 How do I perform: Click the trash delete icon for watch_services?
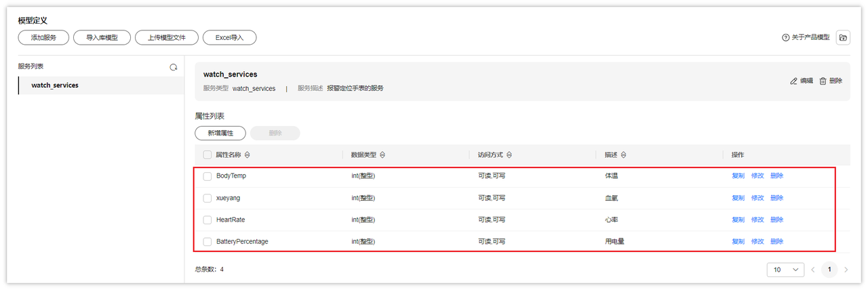click(x=823, y=81)
